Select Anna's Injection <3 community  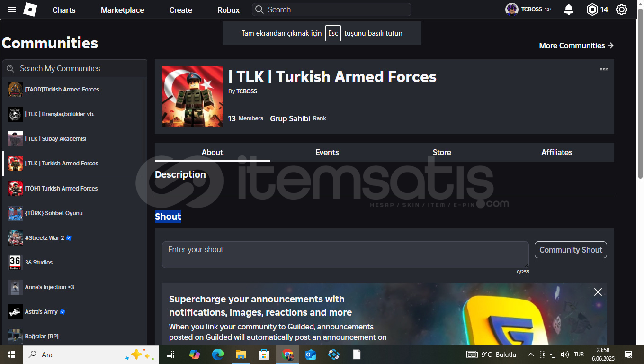click(74, 287)
